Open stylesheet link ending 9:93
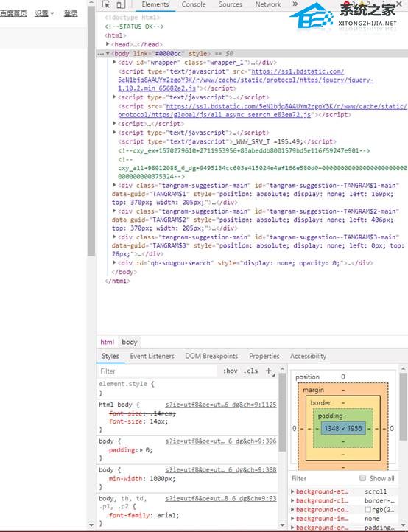Image resolution: width=408 pixels, height=532 pixels. click(221, 498)
